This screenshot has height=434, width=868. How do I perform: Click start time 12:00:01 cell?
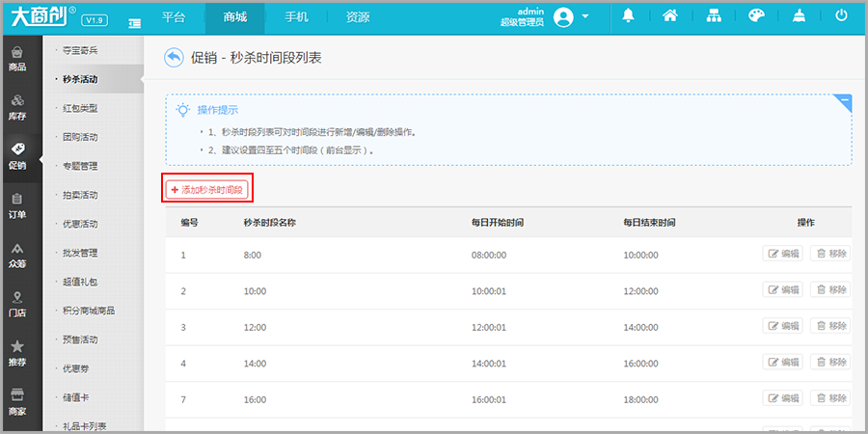pyautogui.click(x=489, y=328)
